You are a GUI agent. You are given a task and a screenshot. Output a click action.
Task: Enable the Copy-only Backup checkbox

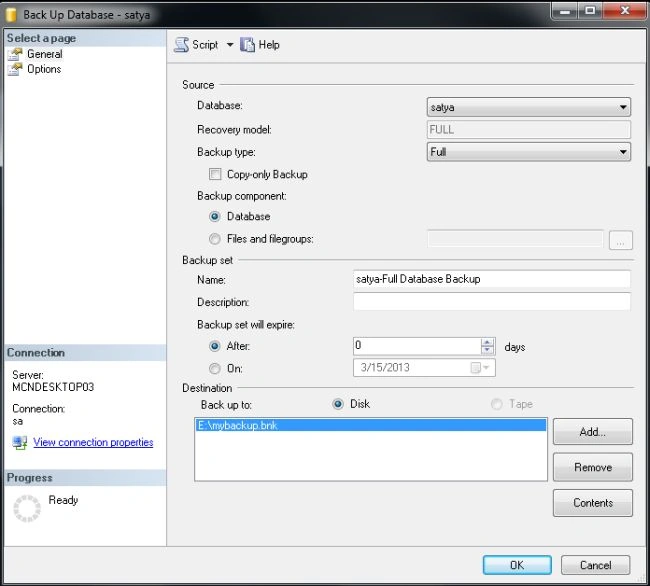pos(215,174)
